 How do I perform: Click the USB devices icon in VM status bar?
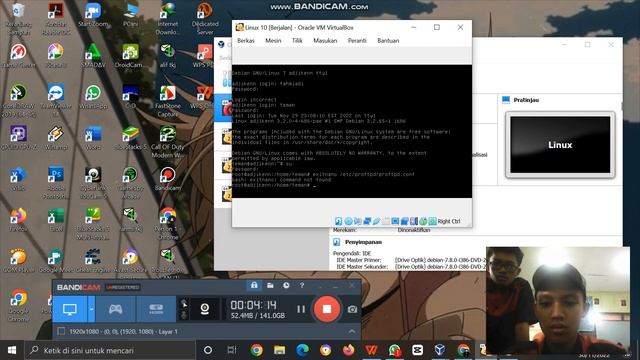tap(376, 221)
